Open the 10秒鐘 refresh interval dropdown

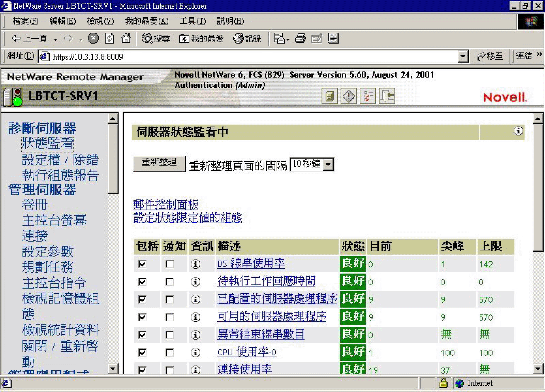(328, 164)
